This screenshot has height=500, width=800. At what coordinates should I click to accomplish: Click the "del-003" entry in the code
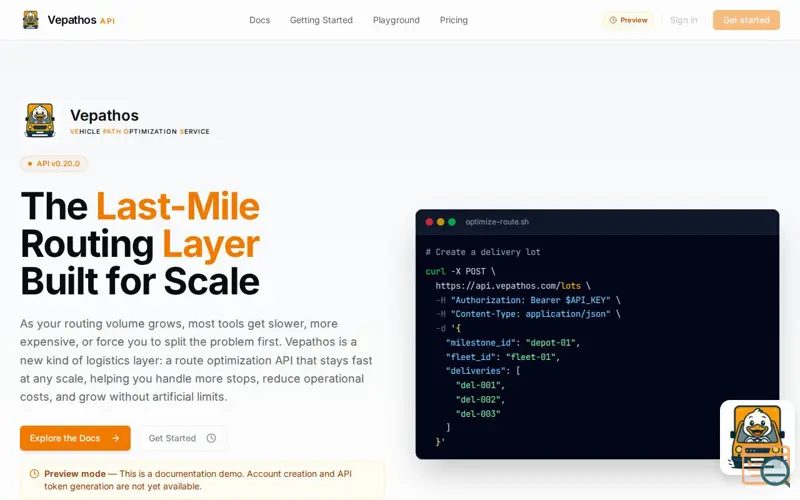click(x=478, y=414)
